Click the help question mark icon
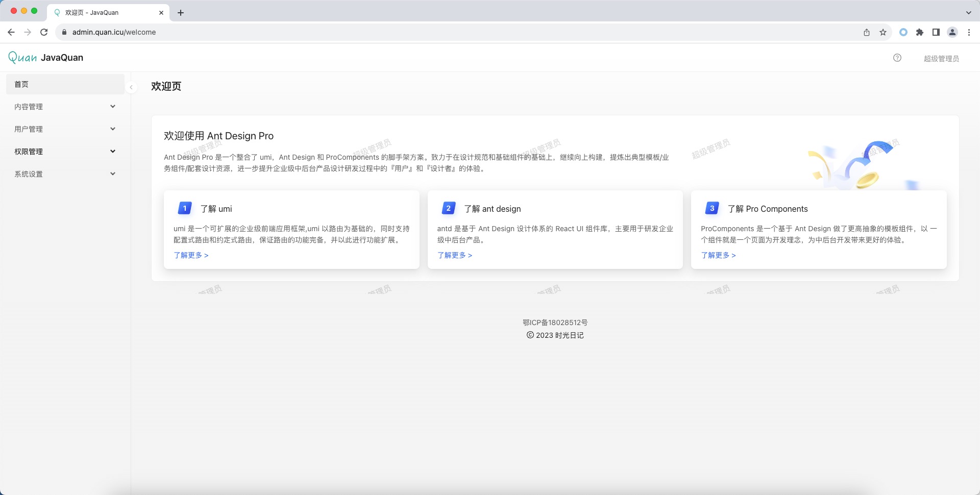The width and height of the screenshot is (980, 495). click(897, 58)
